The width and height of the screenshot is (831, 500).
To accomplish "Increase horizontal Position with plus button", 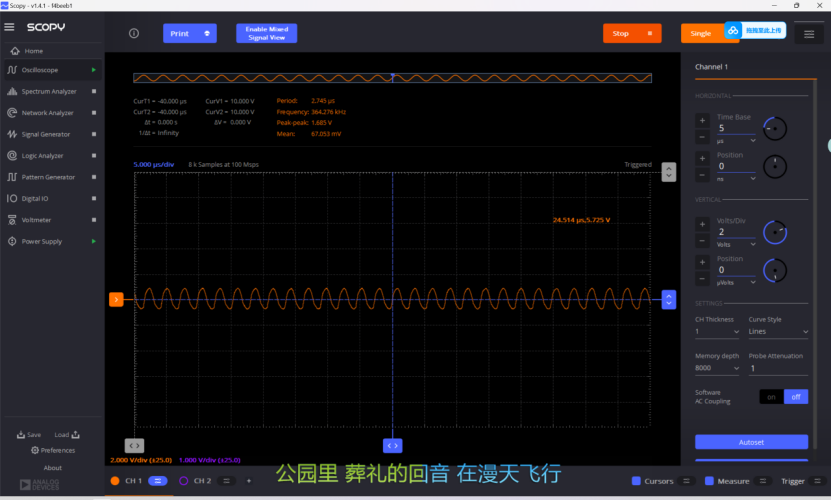I will 702,159.
